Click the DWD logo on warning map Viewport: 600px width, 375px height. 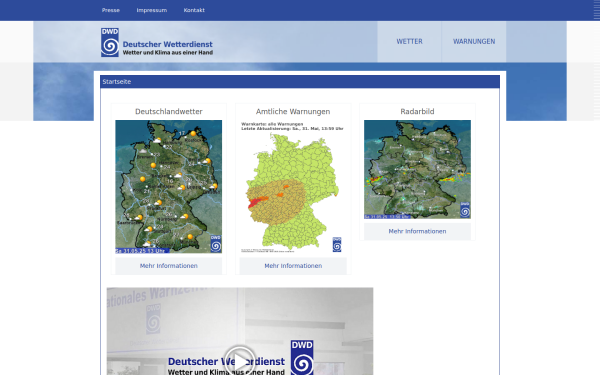click(337, 245)
